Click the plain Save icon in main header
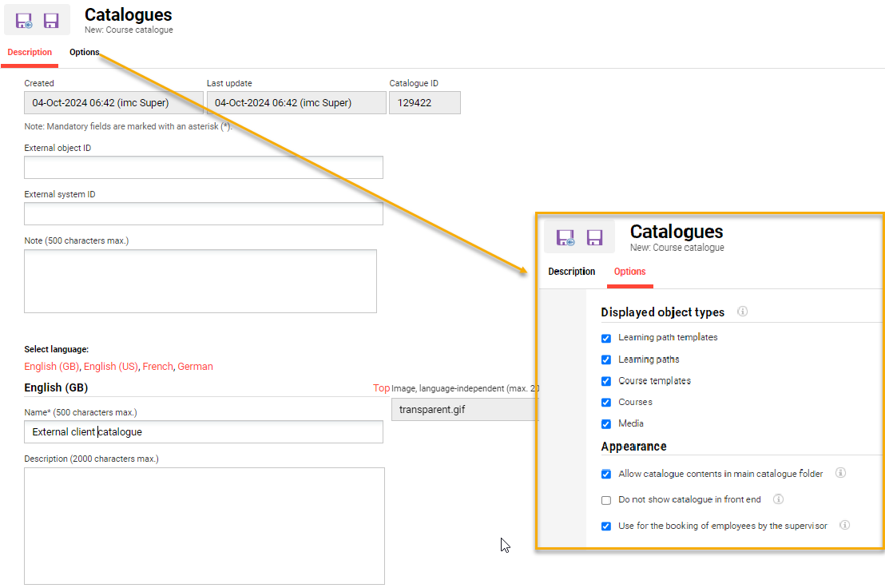This screenshot has width=885, height=588. point(51,21)
